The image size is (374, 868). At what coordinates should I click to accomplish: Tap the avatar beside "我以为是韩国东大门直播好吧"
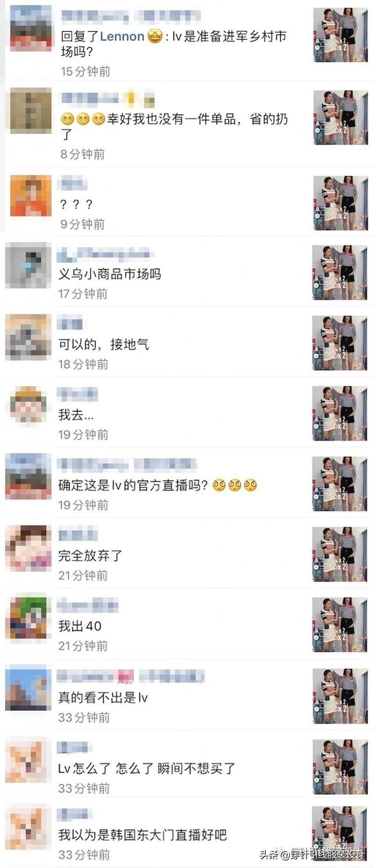(26, 831)
